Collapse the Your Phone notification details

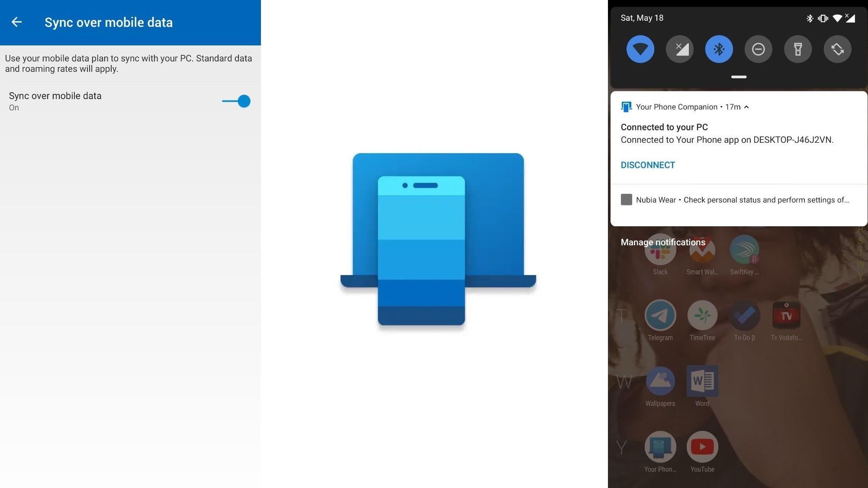pyautogui.click(x=747, y=107)
